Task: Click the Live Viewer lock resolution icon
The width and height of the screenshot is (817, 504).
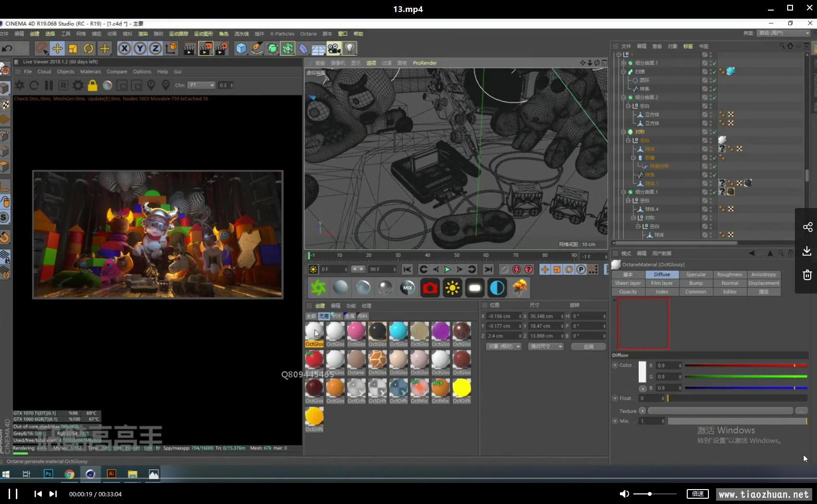Action: coord(92,86)
